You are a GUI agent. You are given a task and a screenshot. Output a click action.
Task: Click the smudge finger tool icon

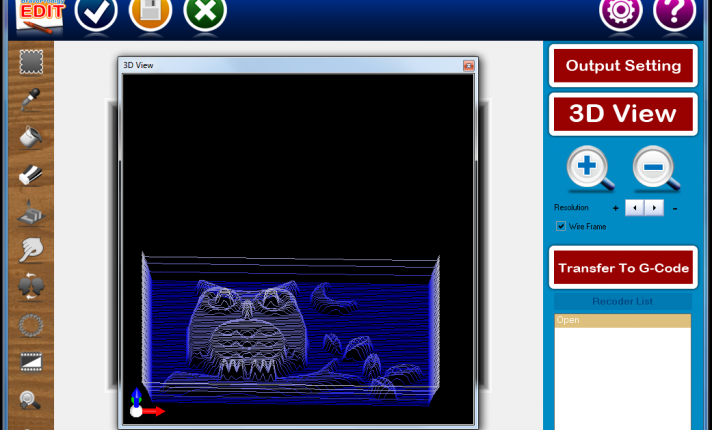click(x=31, y=250)
